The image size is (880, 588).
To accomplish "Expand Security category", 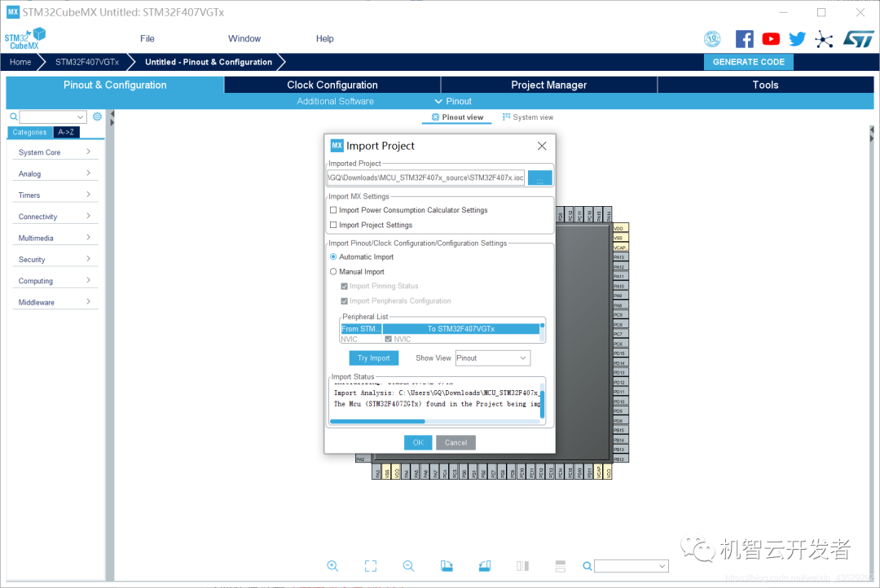I will (x=55, y=260).
